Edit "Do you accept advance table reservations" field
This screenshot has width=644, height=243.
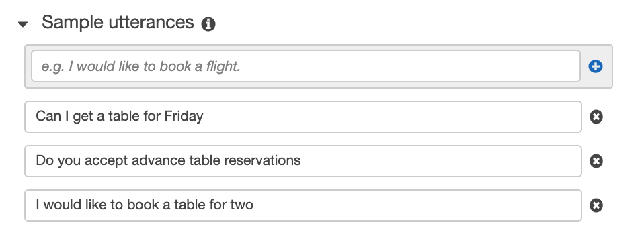click(x=303, y=161)
